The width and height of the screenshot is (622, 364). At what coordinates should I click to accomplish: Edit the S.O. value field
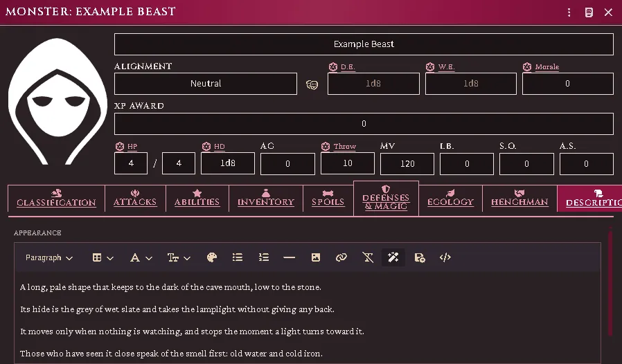pyautogui.click(x=526, y=164)
